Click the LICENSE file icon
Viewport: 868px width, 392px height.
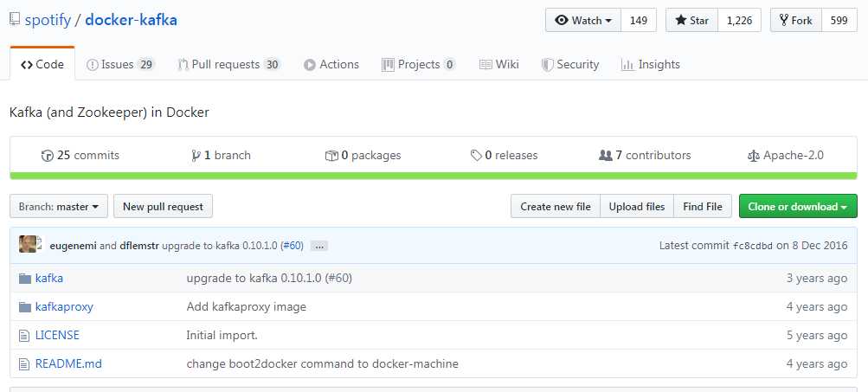pos(24,336)
